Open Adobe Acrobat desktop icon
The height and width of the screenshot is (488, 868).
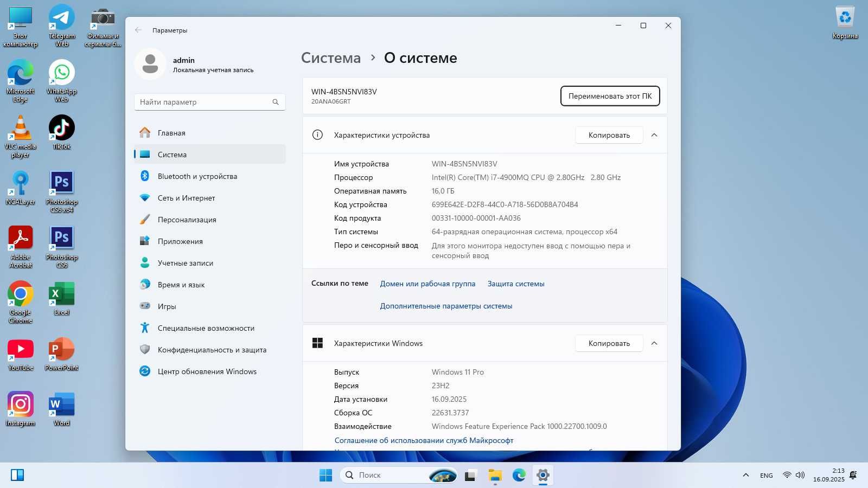pyautogui.click(x=21, y=247)
